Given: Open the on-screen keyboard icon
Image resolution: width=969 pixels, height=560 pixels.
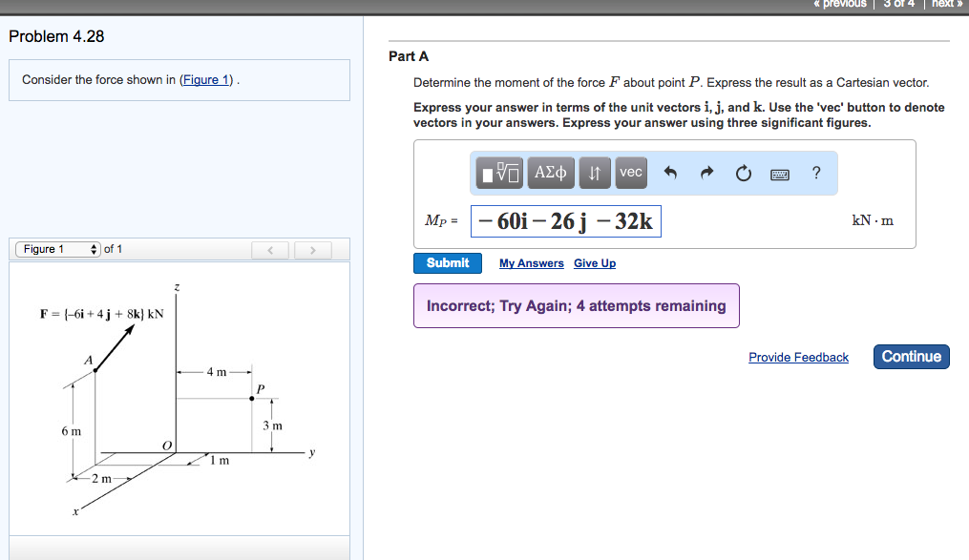Looking at the screenshot, I should coord(780,173).
